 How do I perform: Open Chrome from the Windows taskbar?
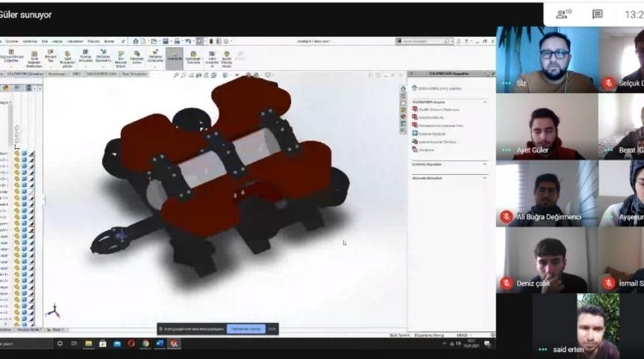(x=145, y=343)
